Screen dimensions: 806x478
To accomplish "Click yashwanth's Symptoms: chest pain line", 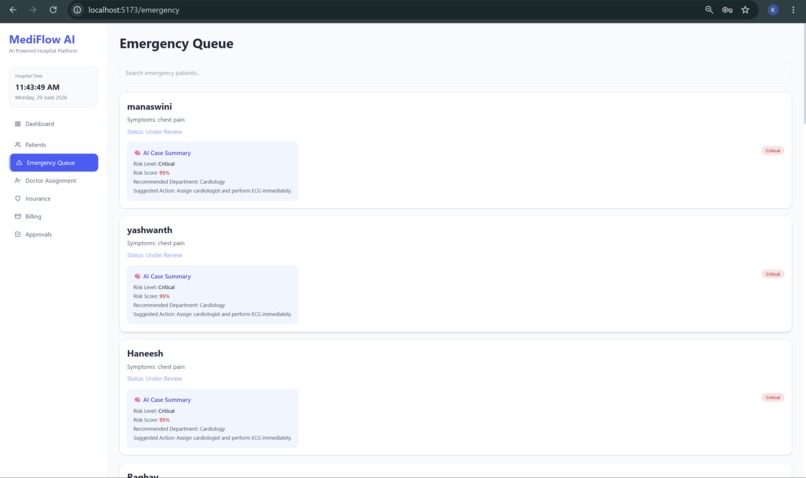I will [x=156, y=243].
